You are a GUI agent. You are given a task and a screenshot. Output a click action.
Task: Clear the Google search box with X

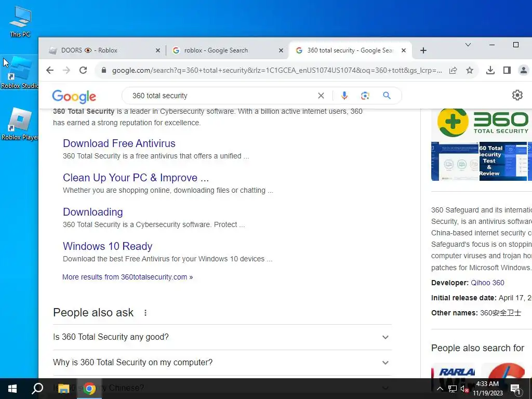point(321,96)
